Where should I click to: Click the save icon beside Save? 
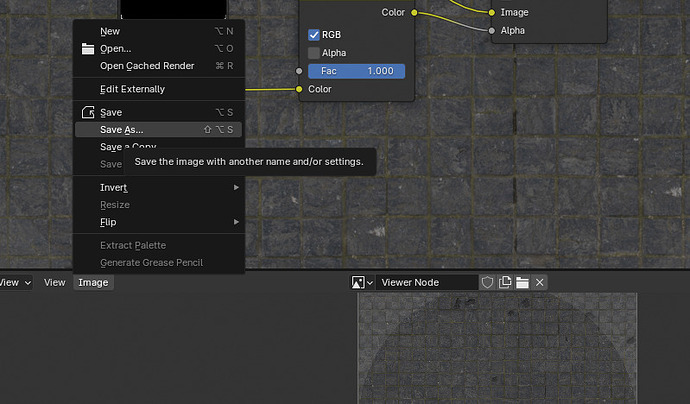tap(88, 112)
